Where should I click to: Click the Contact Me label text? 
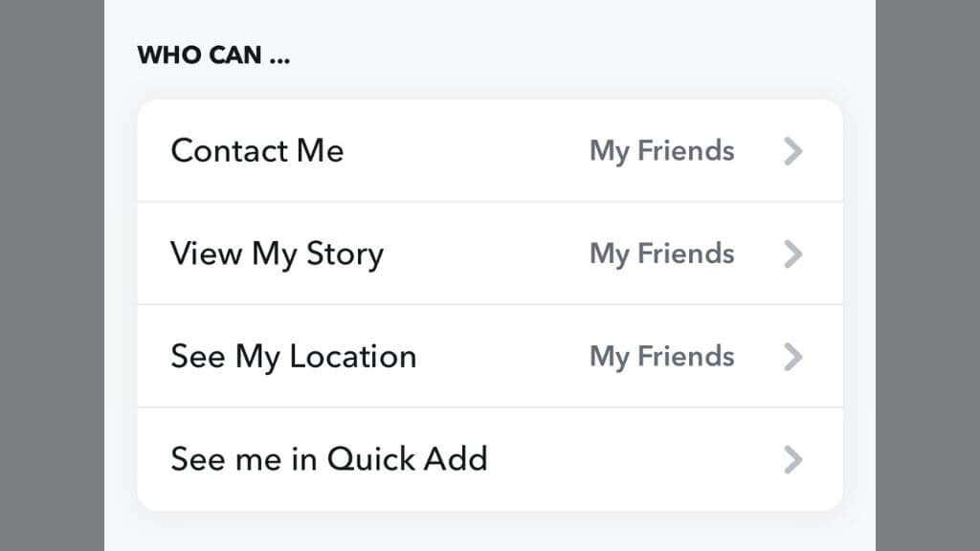[x=256, y=150]
